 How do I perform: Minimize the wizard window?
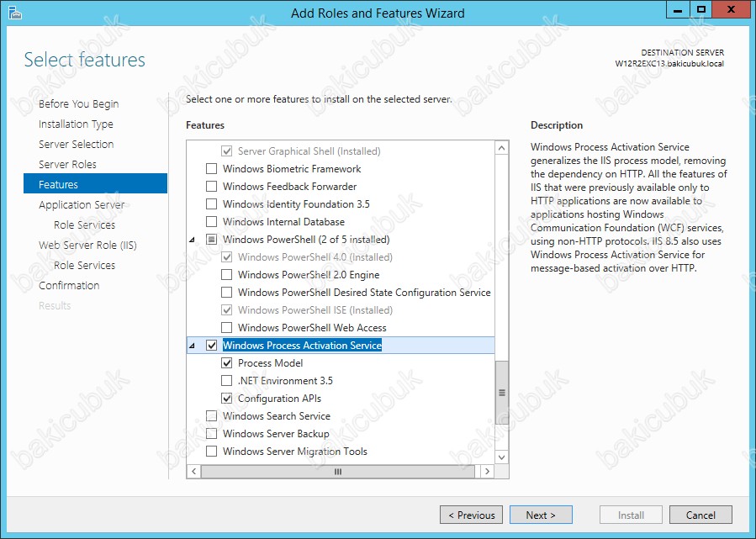[x=678, y=9]
